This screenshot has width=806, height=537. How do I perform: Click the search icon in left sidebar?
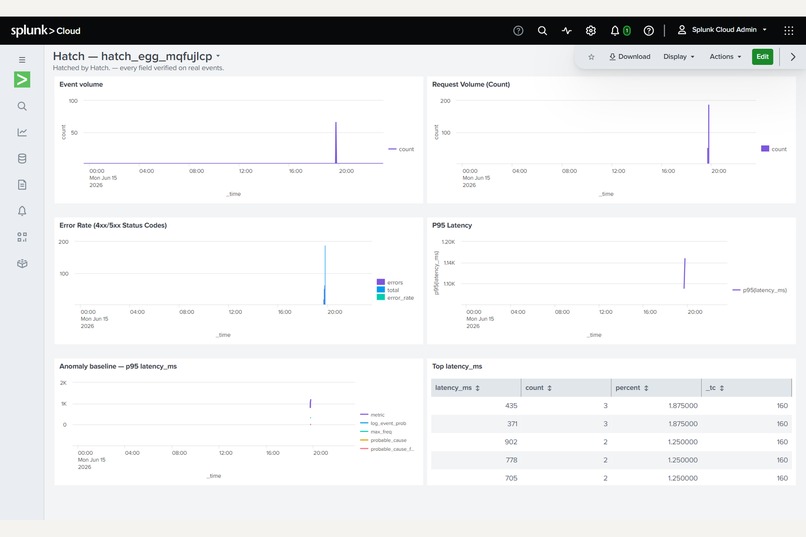click(x=22, y=106)
